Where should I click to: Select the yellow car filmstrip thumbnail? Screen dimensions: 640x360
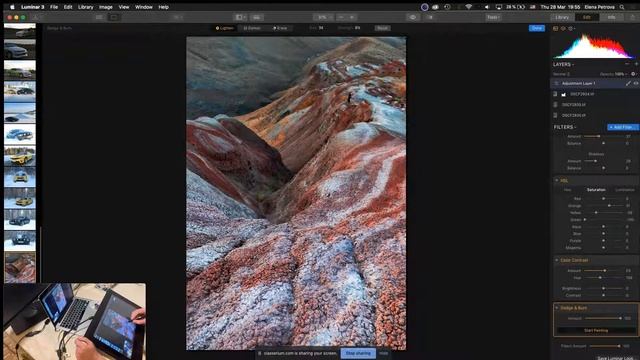tap(20, 156)
